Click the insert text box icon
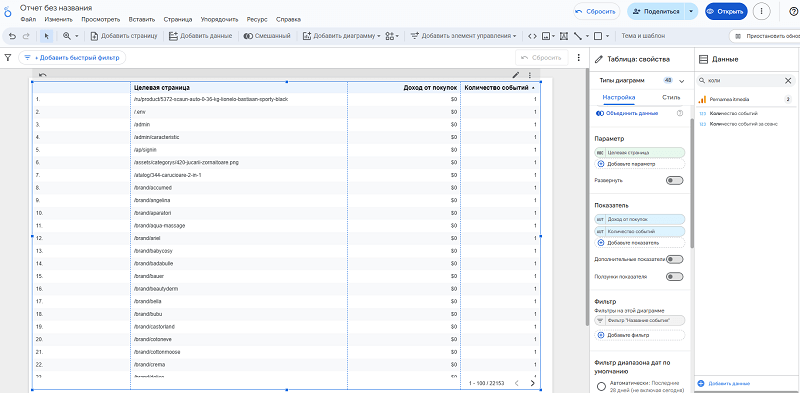Screen dimensions: 800x393 pos(564,36)
